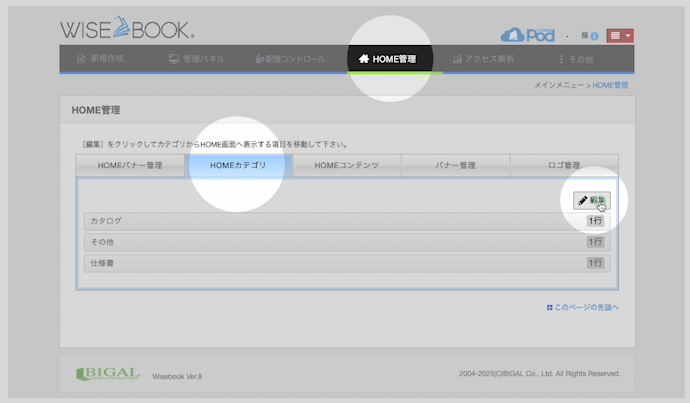Open the 管理パネル menu
Screen dimensions: 690x403
click(197, 59)
